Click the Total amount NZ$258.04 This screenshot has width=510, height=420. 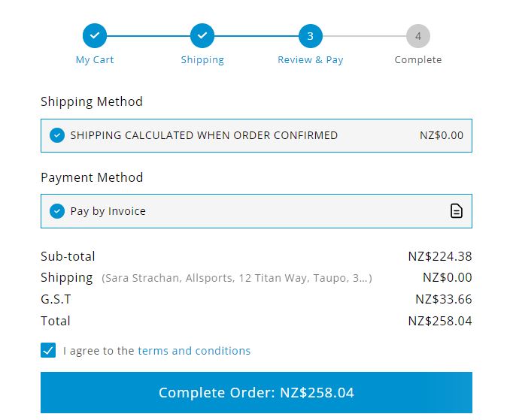click(x=440, y=321)
